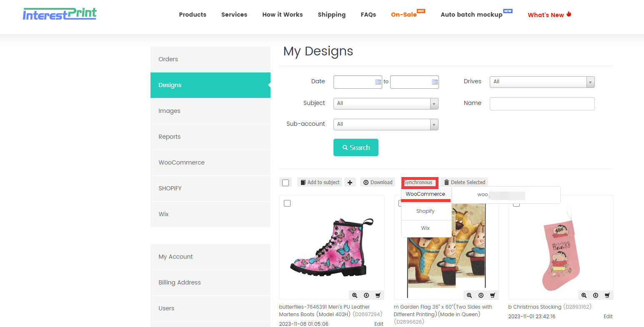Add Christmas Stocking to cart

point(607,295)
